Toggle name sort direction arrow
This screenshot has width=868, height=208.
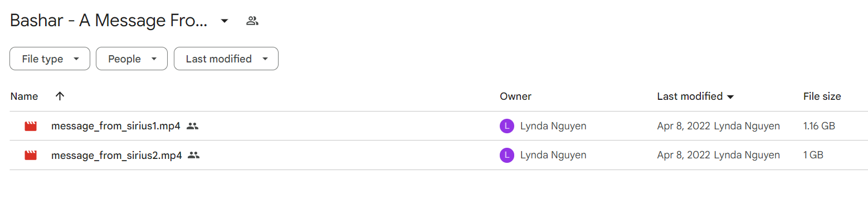pos(60,96)
